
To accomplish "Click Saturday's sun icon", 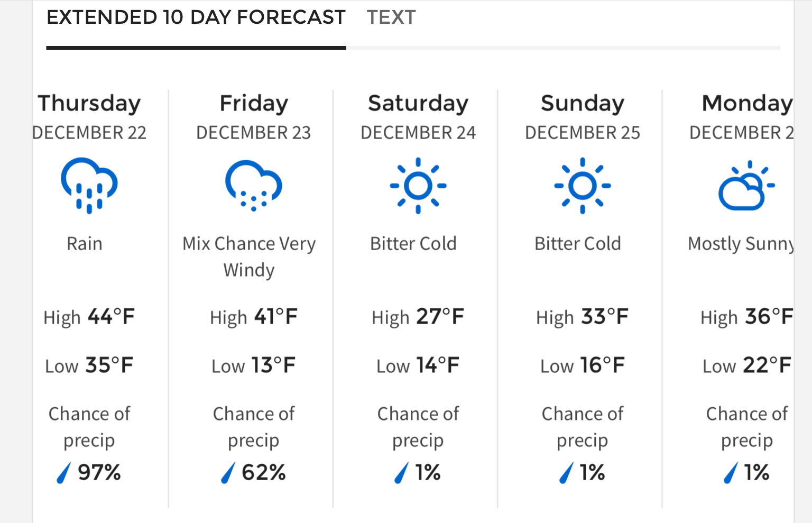I will coord(418,185).
